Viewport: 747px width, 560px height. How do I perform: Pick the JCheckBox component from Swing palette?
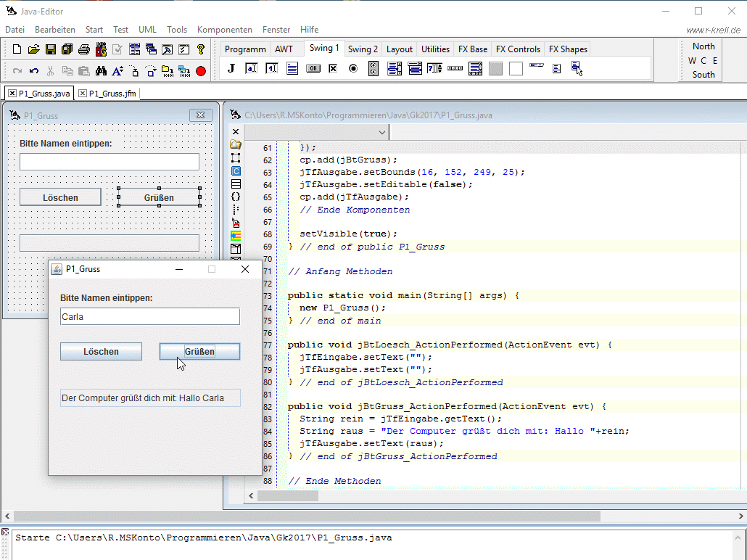333,69
